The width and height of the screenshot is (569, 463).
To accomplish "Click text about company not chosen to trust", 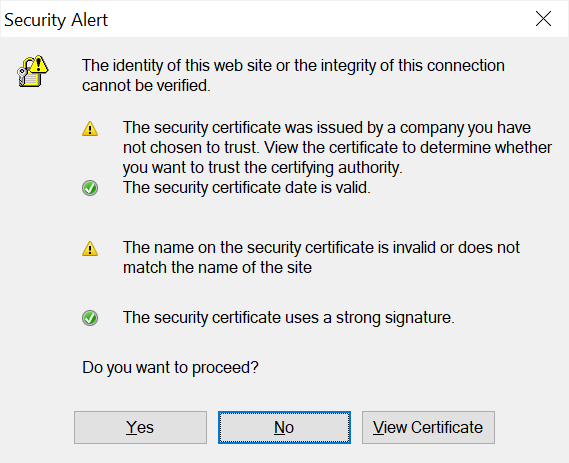I will [x=337, y=147].
